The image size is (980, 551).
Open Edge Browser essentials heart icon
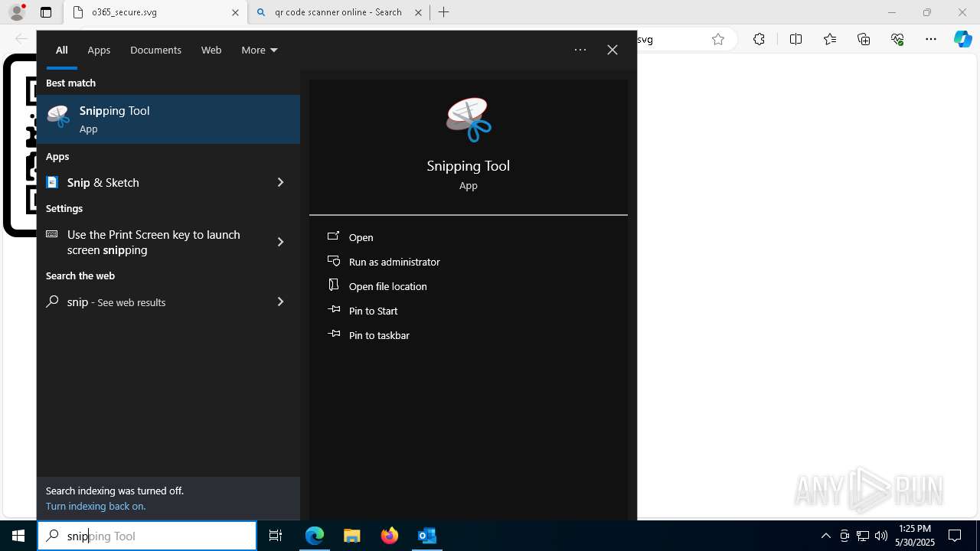897,39
